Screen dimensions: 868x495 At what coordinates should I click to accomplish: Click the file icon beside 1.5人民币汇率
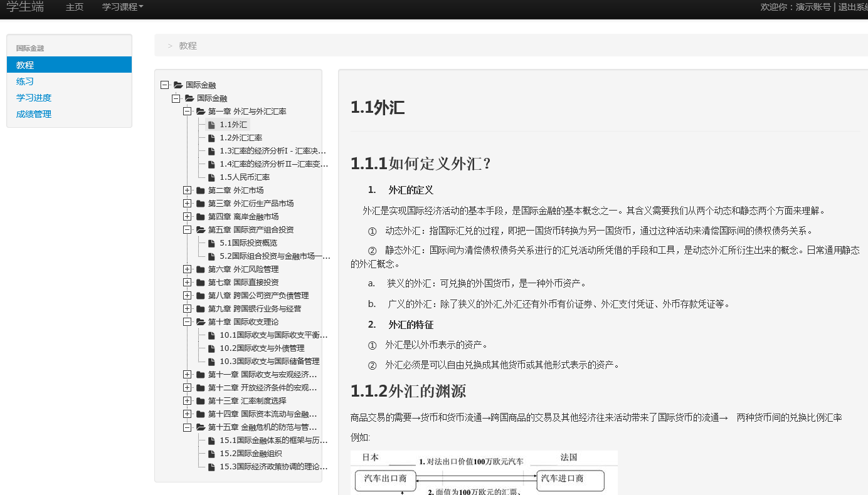[211, 177]
